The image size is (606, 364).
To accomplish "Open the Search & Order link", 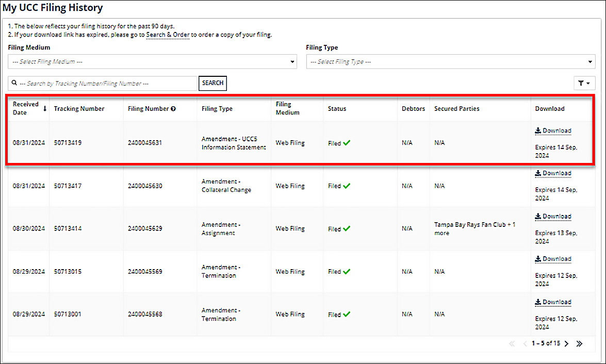I will pos(168,35).
